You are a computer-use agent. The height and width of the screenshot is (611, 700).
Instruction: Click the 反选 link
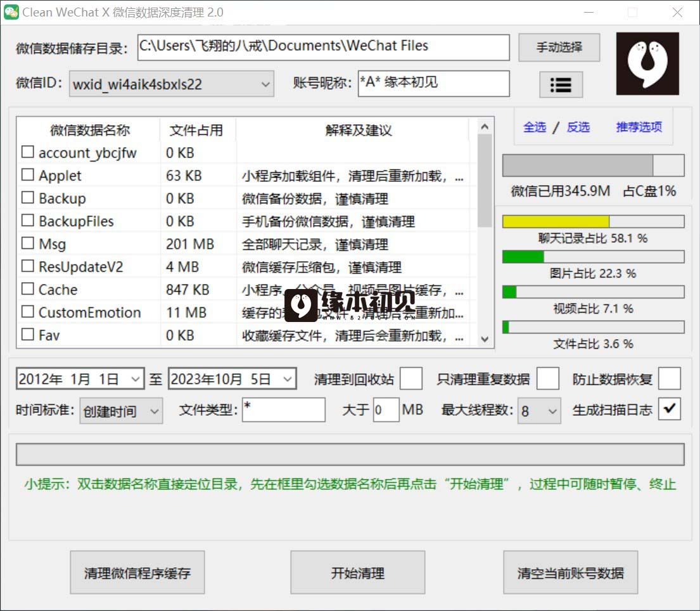[x=578, y=127]
